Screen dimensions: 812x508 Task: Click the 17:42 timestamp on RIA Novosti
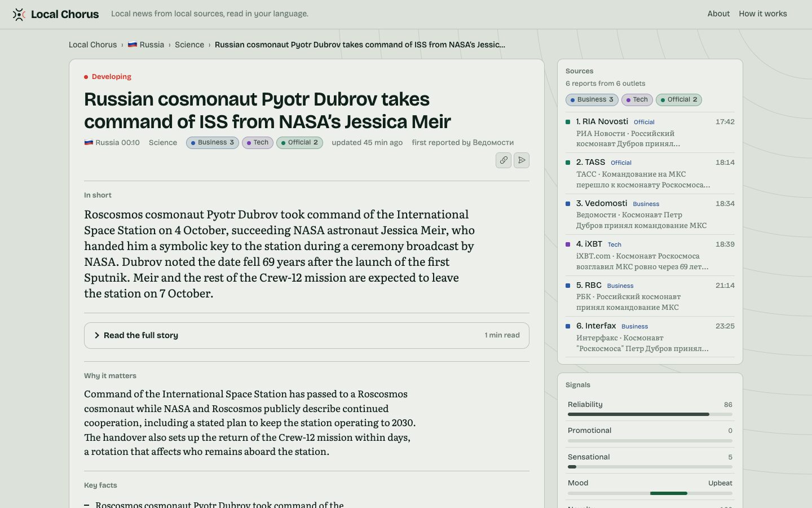click(725, 122)
